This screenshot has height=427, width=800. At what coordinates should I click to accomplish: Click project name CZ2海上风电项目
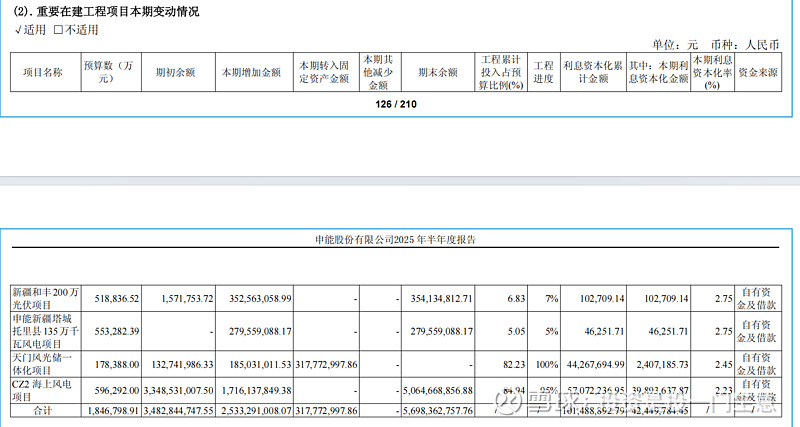(x=41, y=390)
